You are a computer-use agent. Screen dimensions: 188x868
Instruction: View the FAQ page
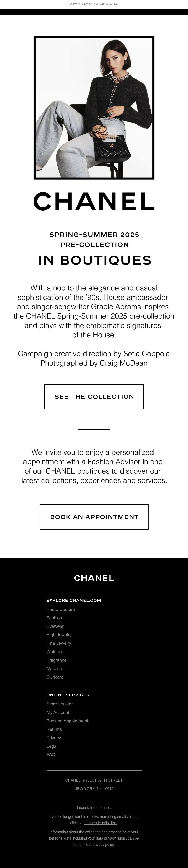51,754
